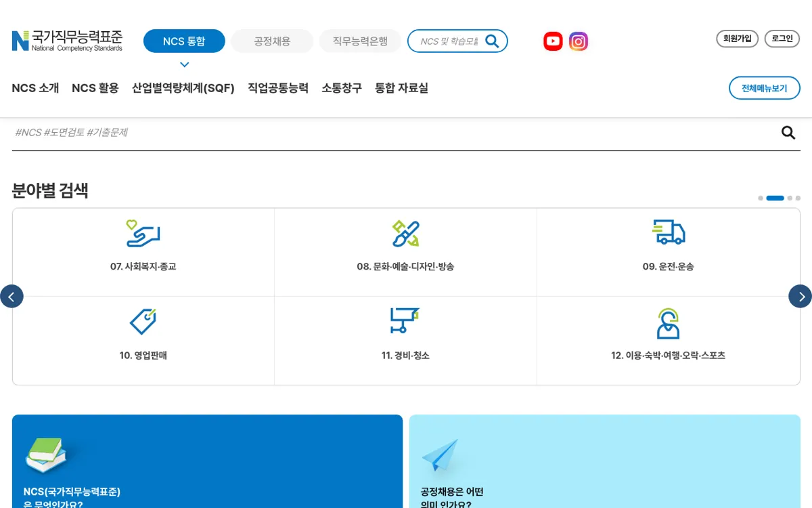Click the green books icon on the NCS card

tap(46, 454)
